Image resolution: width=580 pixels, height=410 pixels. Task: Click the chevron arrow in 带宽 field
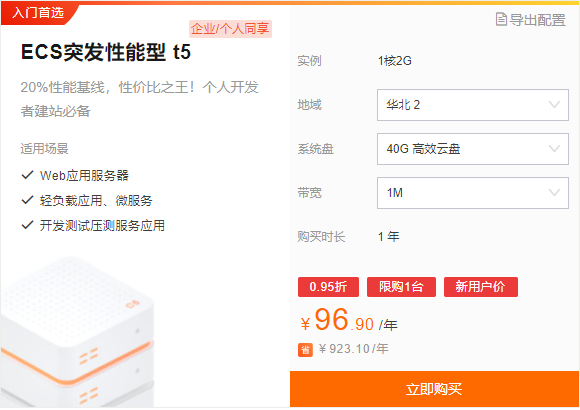click(554, 192)
